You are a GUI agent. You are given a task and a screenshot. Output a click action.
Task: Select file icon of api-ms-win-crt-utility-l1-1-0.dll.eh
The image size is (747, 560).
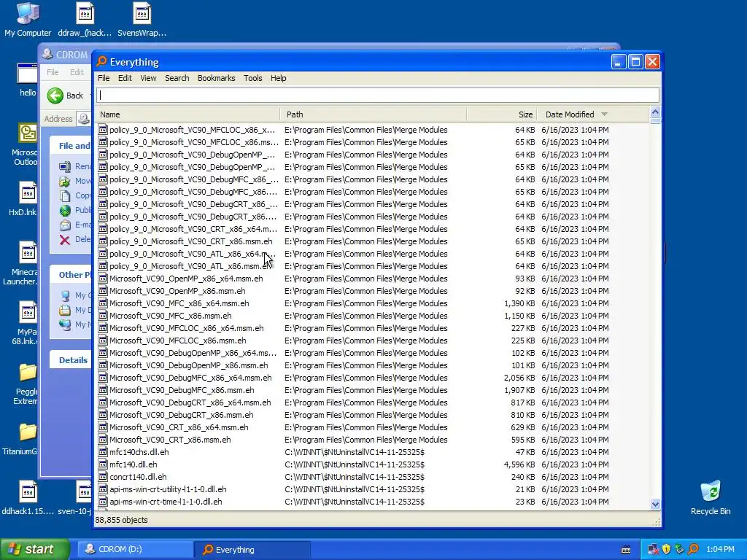coord(103,489)
